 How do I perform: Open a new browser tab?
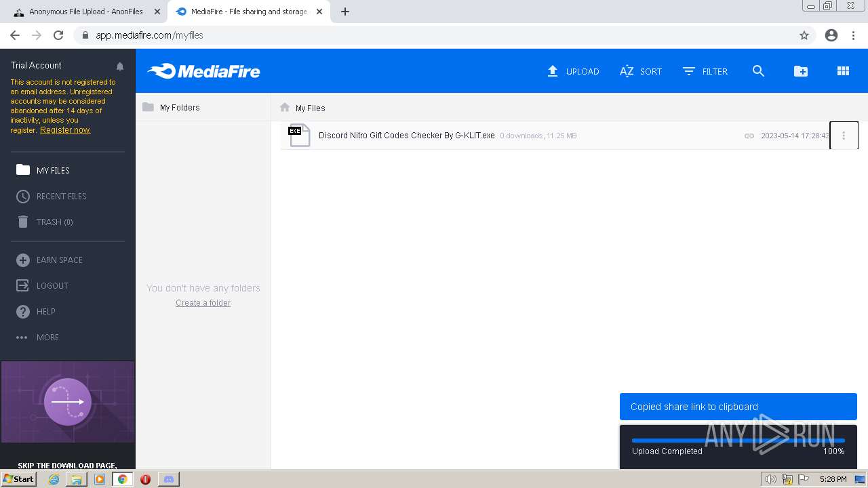345,12
